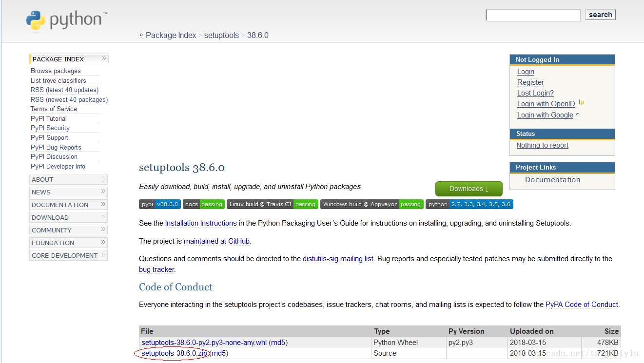Click the Launchpad OpenID icon

tap(581, 103)
